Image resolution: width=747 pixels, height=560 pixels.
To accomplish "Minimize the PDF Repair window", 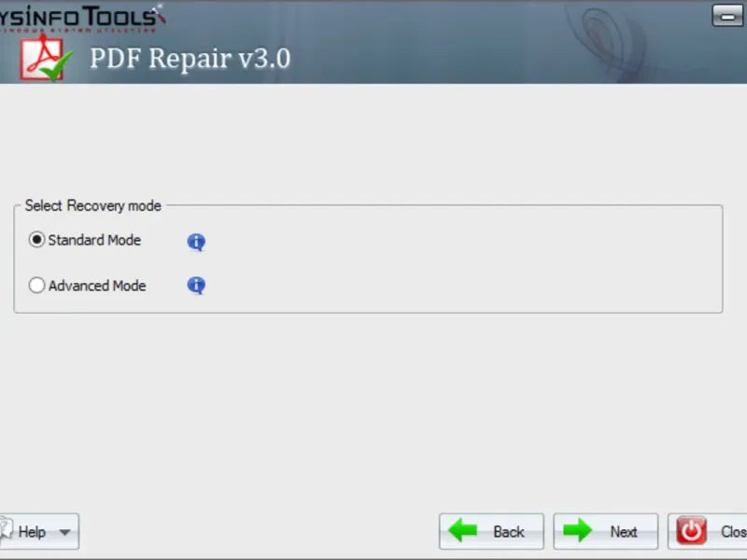I will (x=727, y=16).
